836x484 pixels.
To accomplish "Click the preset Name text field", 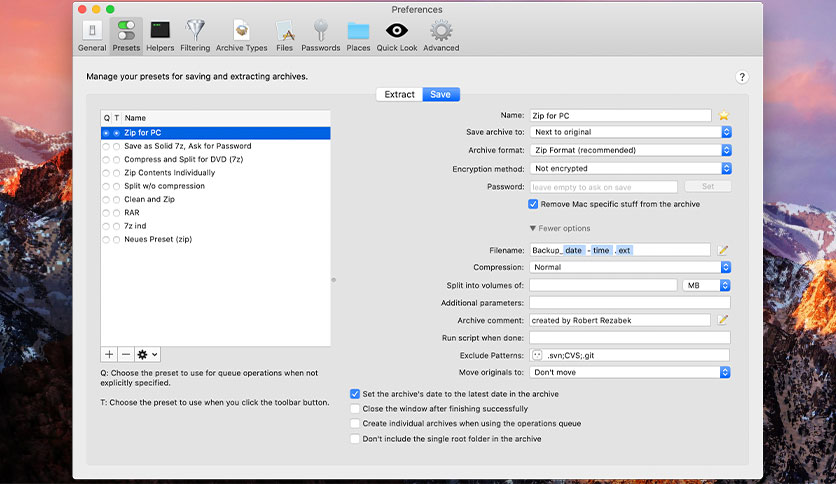I will 621,116.
